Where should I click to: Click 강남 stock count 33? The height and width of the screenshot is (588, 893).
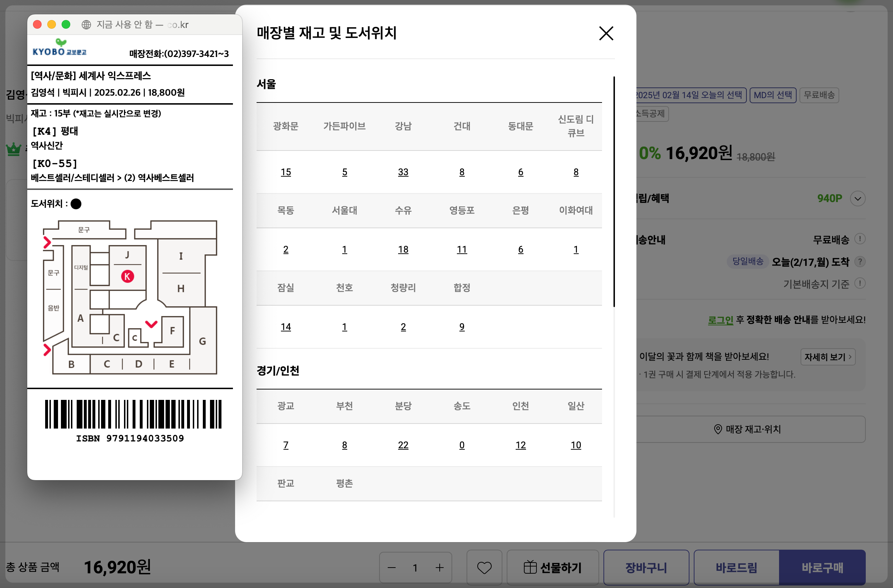[403, 172]
